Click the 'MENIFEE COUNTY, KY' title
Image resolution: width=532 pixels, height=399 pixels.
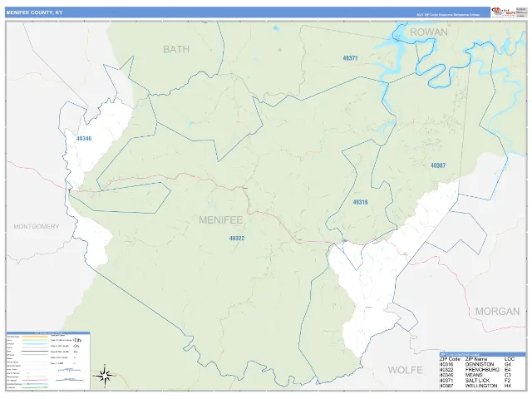tap(34, 12)
